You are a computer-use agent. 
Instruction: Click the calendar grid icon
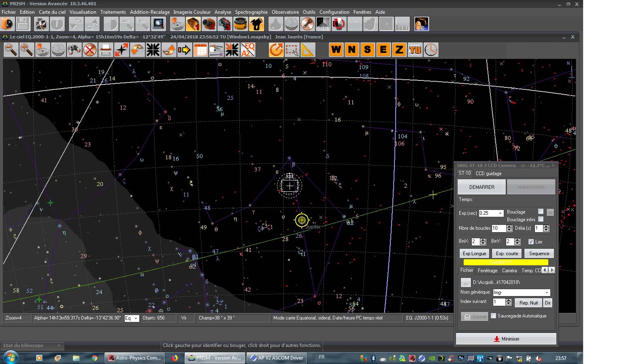tap(200, 50)
